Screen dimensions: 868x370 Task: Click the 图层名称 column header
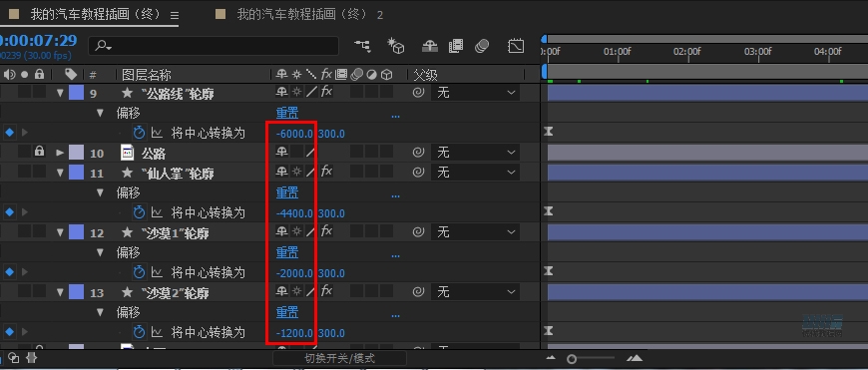(146, 75)
